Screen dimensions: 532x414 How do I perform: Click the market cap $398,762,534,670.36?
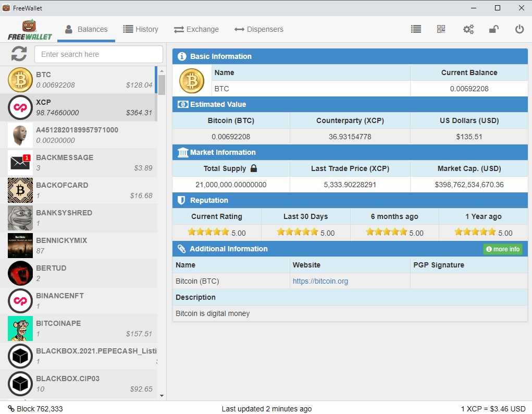(469, 185)
